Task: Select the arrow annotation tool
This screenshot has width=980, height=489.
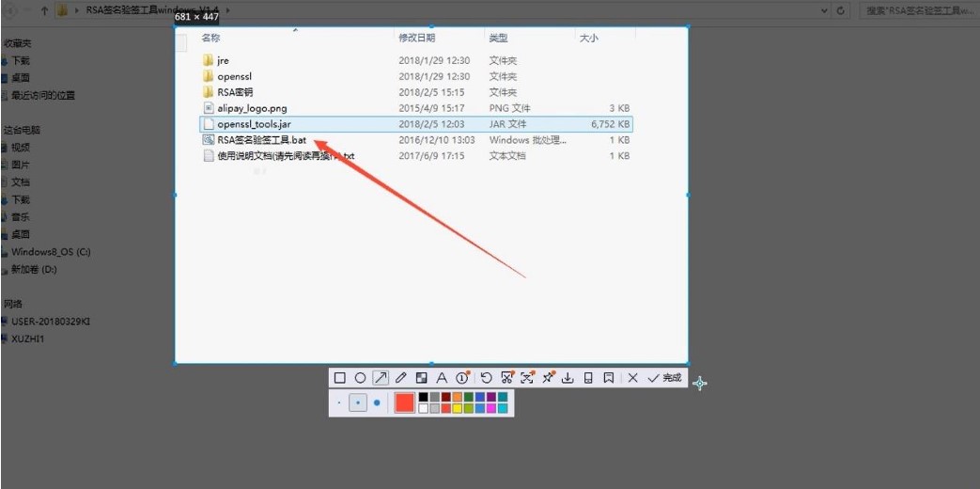Action: 381,378
